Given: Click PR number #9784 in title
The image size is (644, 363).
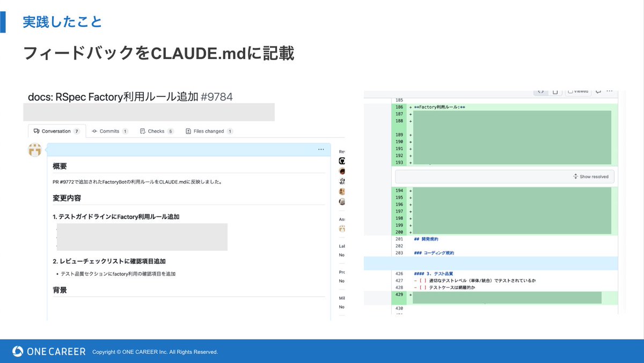Looking at the screenshot, I should pyautogui.click(x=217, y=97).
